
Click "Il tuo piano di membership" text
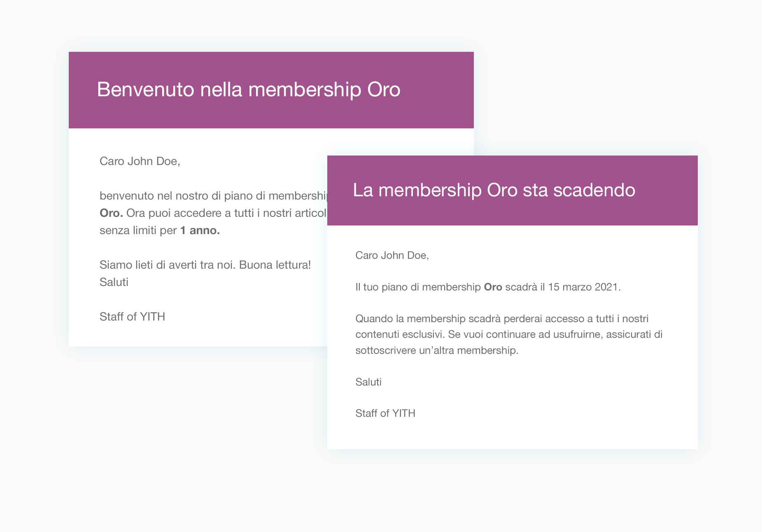pyautogui.click(x=418, y=287)
